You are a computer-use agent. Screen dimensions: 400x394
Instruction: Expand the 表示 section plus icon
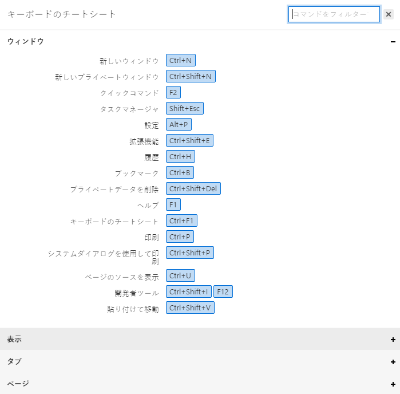click(393, 339)
